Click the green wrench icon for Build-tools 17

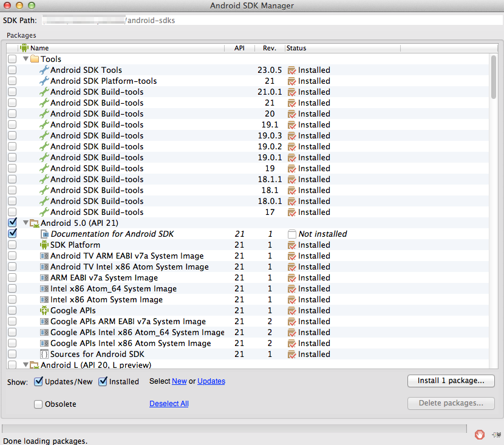pyautogui.click(x=44, y=212)
